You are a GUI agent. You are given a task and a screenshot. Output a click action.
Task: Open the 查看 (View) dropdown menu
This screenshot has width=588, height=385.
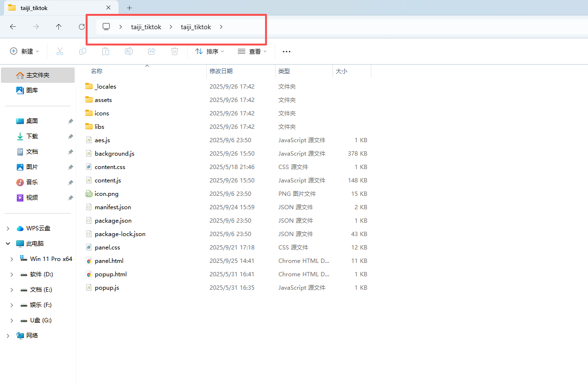[x=252, y=51]
